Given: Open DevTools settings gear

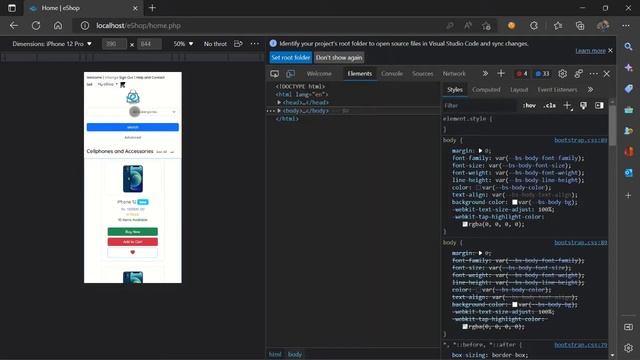Looking at the screenshot, I should pos(562,73).
